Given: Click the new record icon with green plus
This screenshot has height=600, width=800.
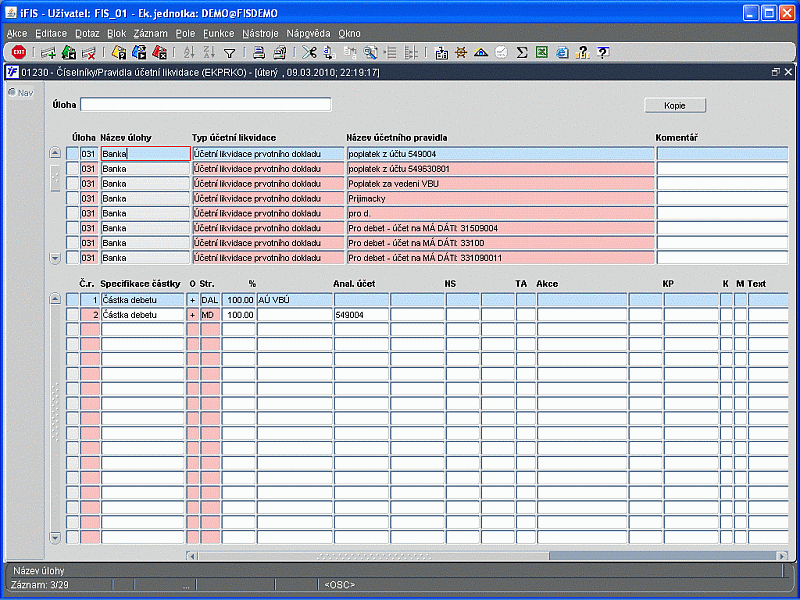Looking at the screenshot, I should [x=48, y=53].
